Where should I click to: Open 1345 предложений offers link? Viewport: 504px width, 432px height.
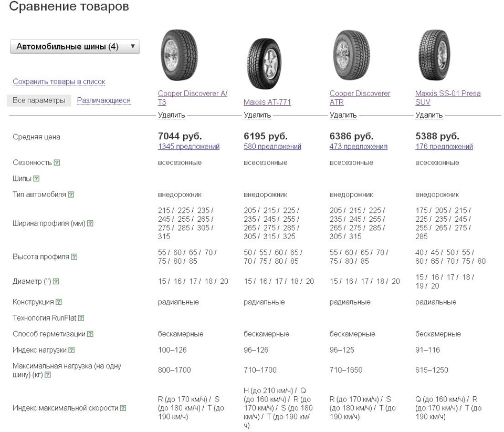[x=188, y=147]
